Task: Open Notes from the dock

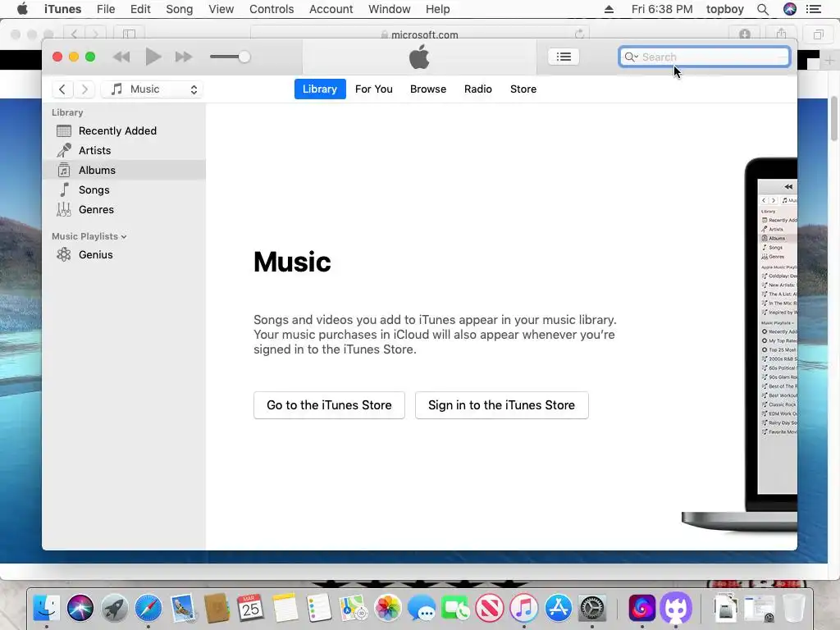Action: (x=285, y=608)
